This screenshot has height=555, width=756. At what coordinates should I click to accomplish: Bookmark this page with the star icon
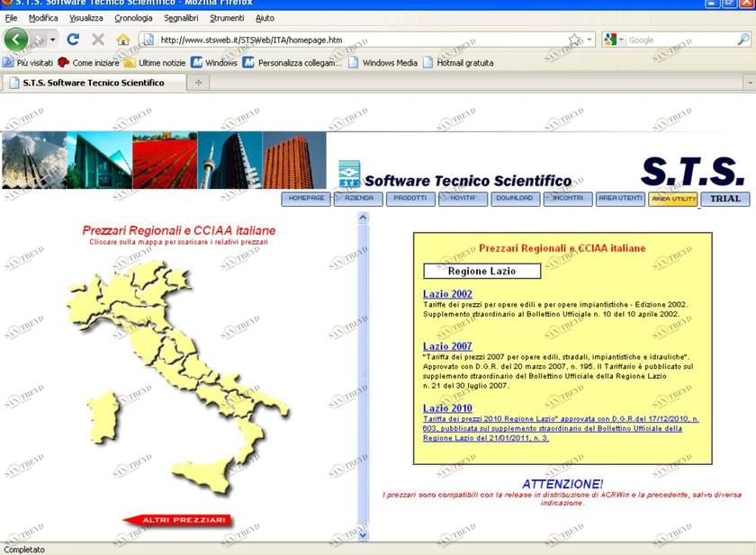point(574,40)
